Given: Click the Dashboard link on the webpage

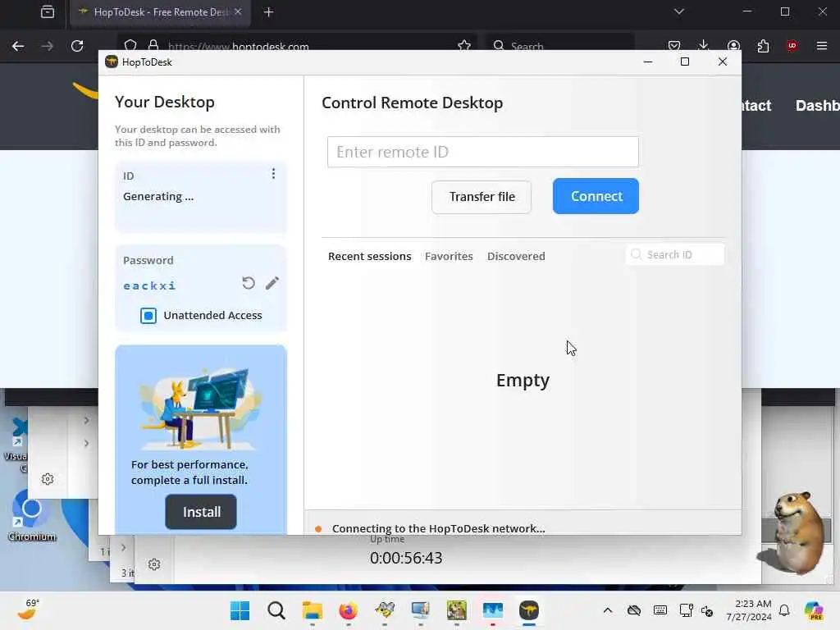Looking at the screenshot, I should click(x=818, y=106).
